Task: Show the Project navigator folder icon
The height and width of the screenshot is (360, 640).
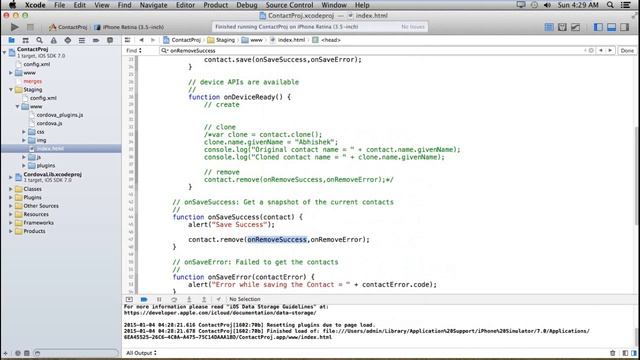Action: [11, 40]
